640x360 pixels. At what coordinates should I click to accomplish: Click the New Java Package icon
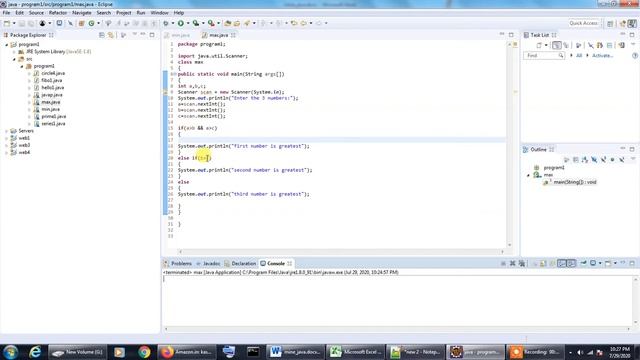[81, 23]
